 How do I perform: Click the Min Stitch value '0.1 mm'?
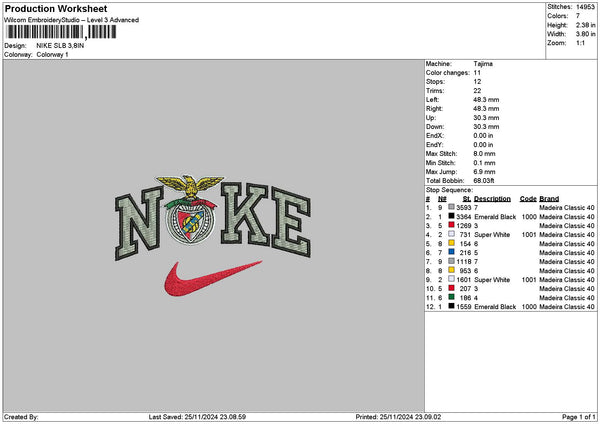tap(484, 163)
